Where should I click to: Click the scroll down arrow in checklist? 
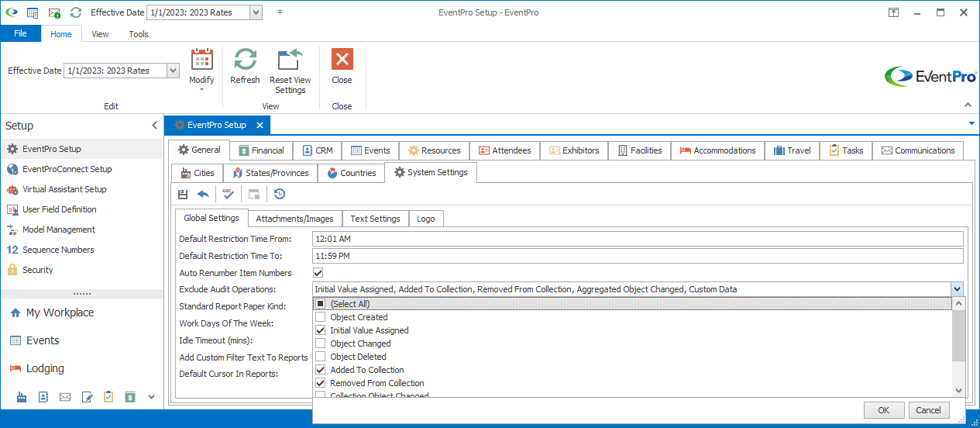pyautogui.click(x=958, y=391)
